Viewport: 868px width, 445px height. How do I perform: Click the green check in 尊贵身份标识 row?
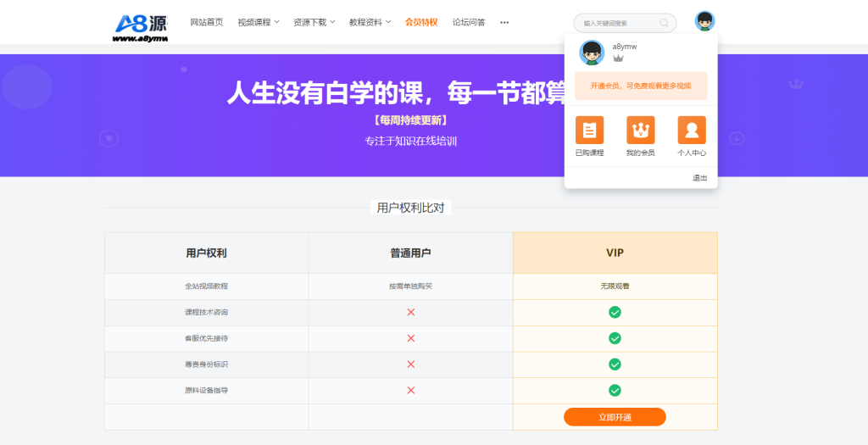pyautogui.click(x=615, y=364)
